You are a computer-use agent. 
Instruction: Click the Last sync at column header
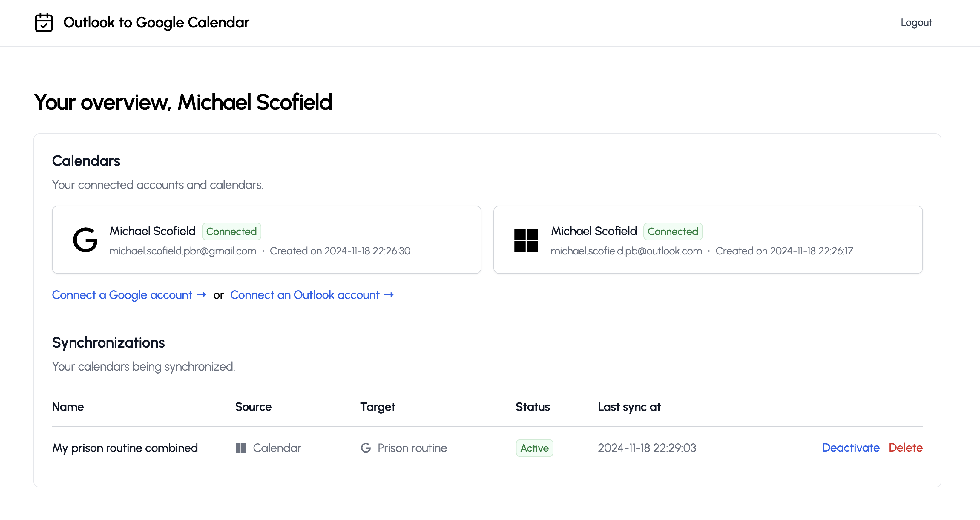click(629, 407)
